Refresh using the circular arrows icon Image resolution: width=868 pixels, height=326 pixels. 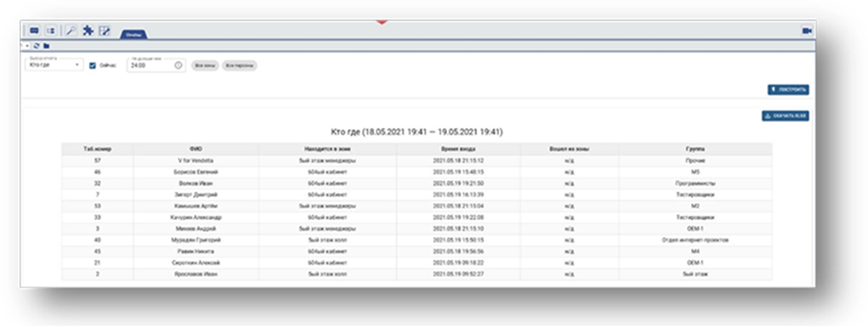(x=37, y=46)
